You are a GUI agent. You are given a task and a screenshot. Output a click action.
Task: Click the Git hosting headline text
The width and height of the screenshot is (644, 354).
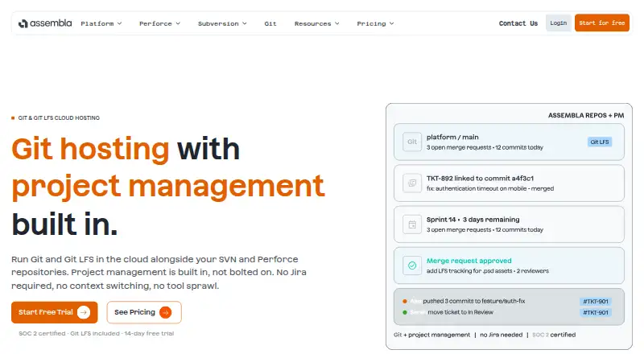pyautogui.click(x=90, y=149)
